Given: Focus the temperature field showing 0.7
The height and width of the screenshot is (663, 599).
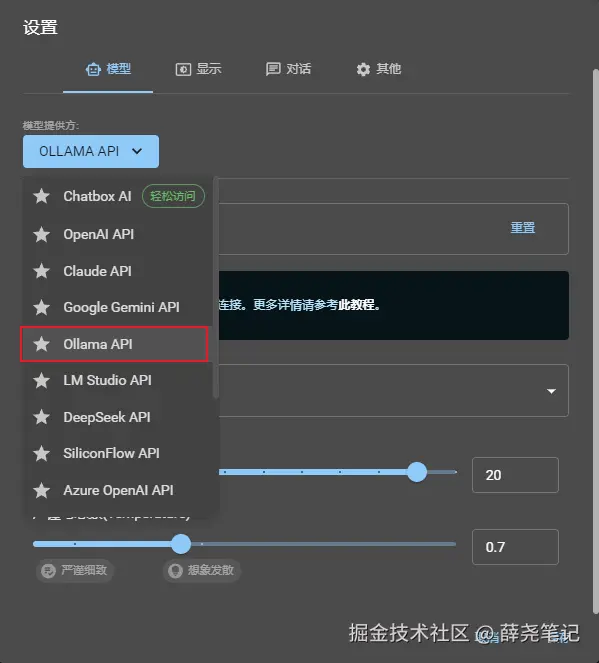Looking at the screenshot, I should [515, 547].
